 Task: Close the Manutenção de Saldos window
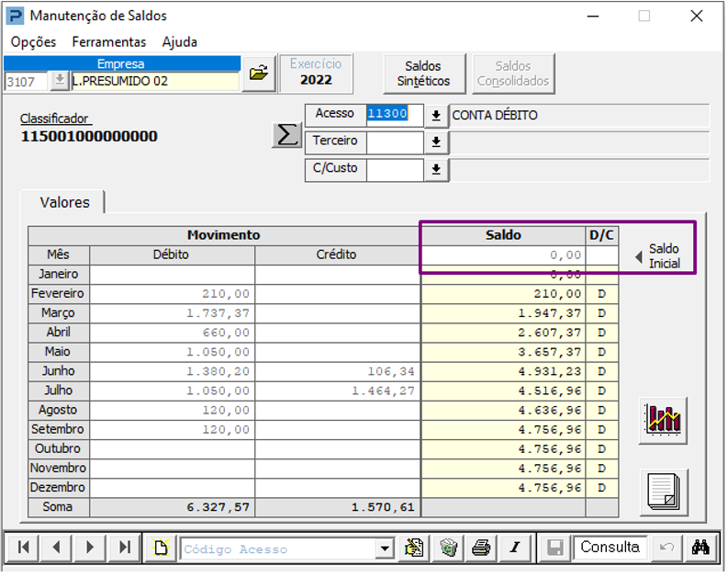(x=697, y=17)
